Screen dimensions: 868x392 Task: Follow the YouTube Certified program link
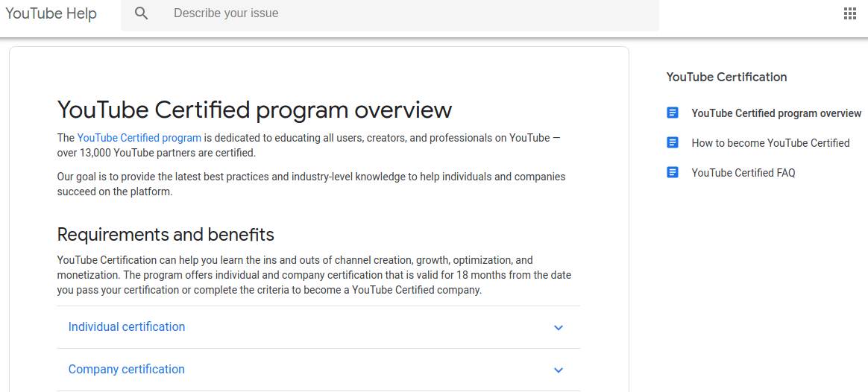[139, 138]
